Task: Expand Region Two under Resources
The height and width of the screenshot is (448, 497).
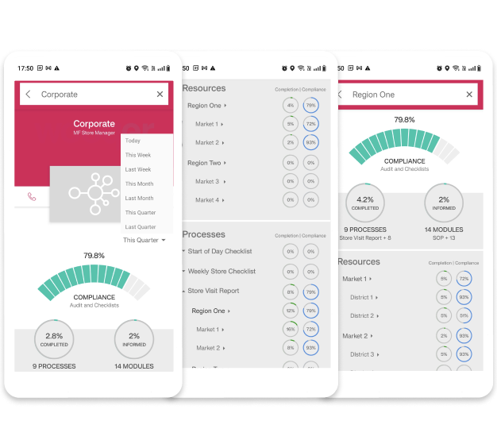Action: (x=207, y=163)
